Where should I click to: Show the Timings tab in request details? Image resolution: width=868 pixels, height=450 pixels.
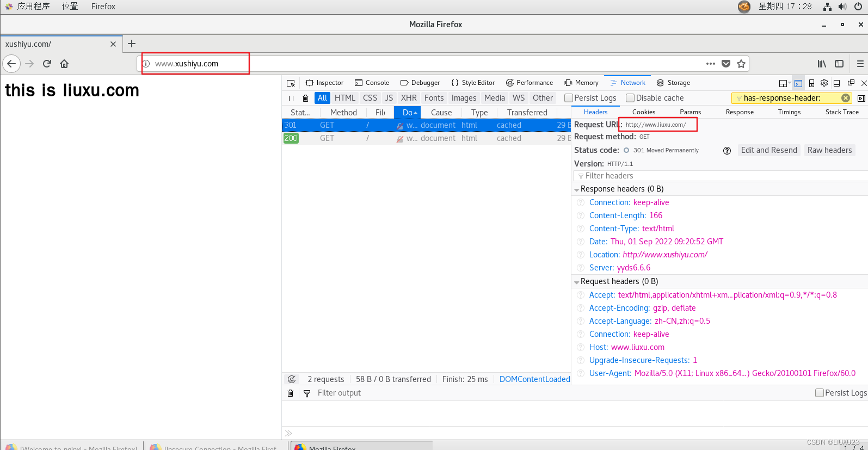789,112
